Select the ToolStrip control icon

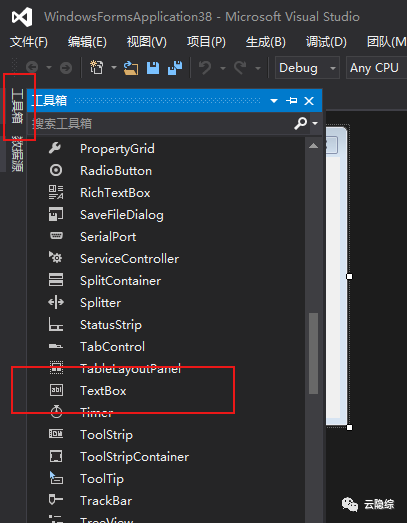56,434
